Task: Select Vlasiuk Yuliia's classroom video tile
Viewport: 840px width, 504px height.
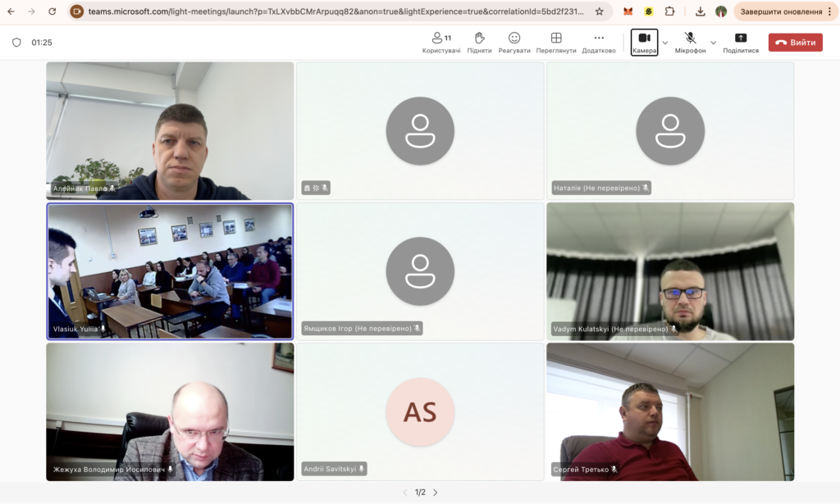Action: [x=170, y=271]
